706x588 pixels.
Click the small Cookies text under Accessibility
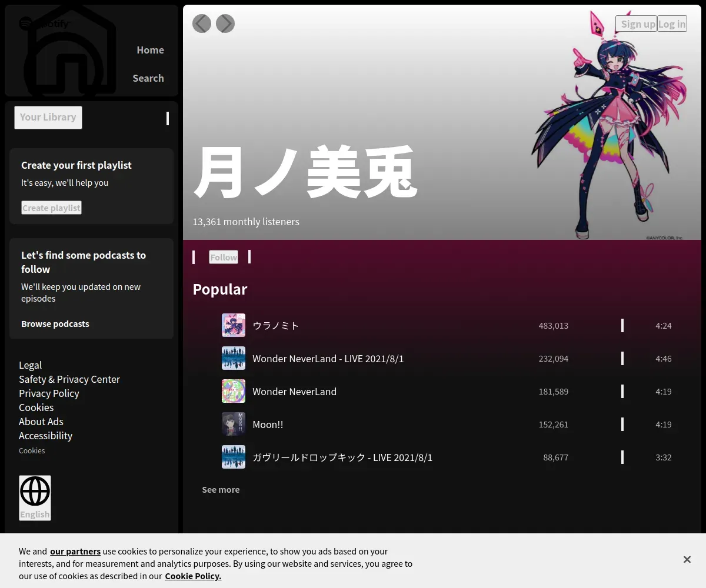click(32, 451)
